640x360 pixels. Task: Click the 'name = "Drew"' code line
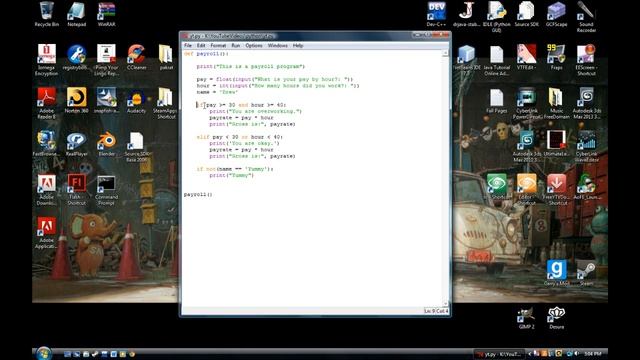tap(217, 92)
